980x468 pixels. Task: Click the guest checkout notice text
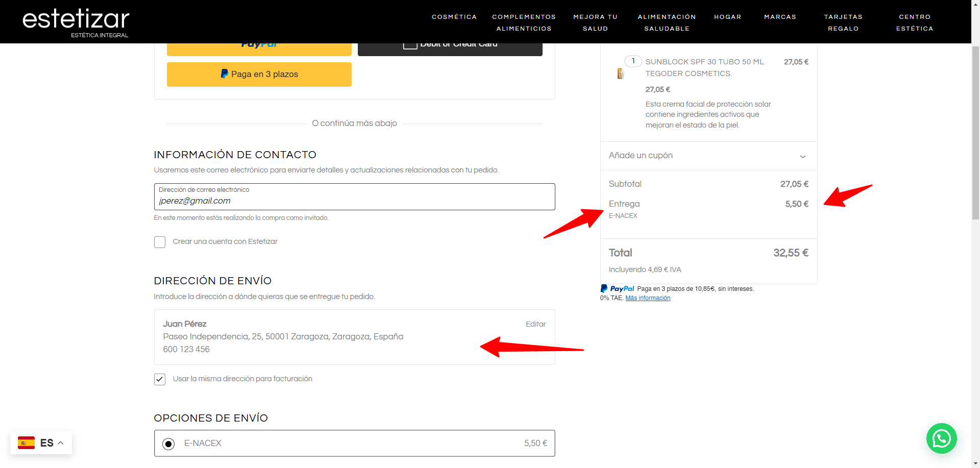point(241,218)
